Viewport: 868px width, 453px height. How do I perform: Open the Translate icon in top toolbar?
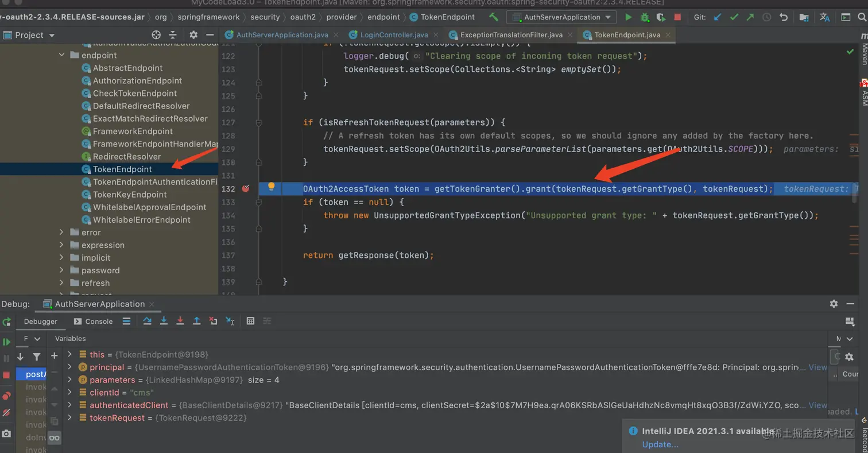(824, 17)
